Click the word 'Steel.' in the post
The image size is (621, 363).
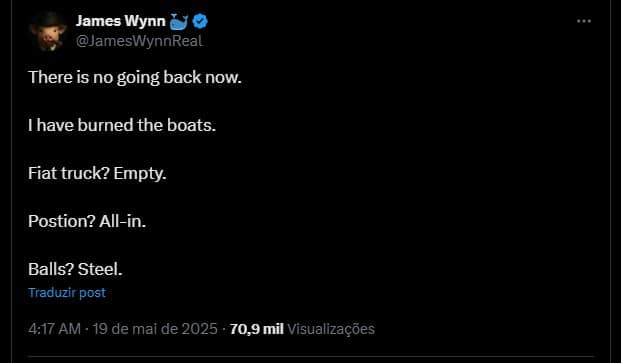100,270
